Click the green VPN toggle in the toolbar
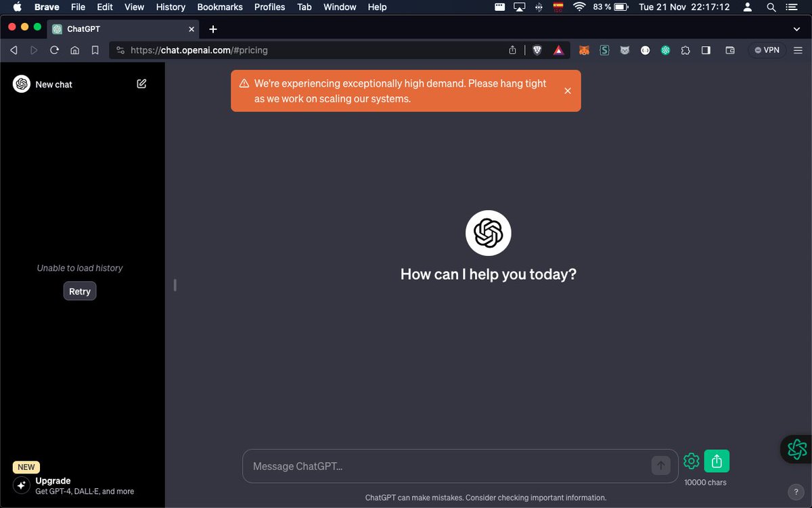 [766, 49]
